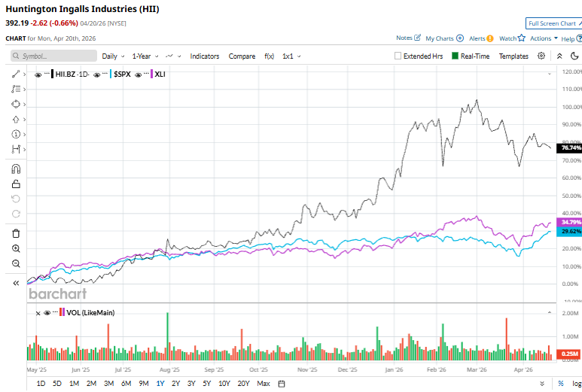The width and height of the screenshot is (582, 392).
Task: Toggle lock drawings padlock
Action: tap(16, 184)
